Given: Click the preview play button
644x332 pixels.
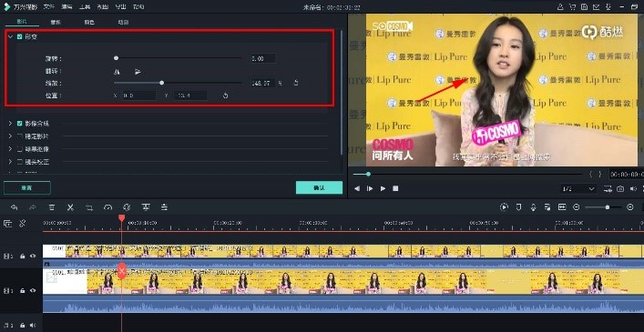Looking at the screenshot, I should (383, 188).
